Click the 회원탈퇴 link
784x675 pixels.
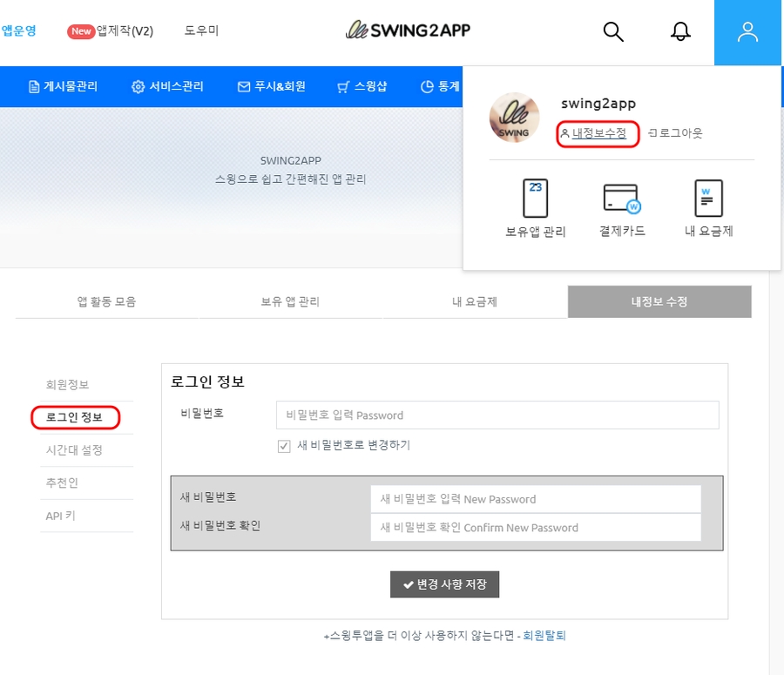point(544,636)
